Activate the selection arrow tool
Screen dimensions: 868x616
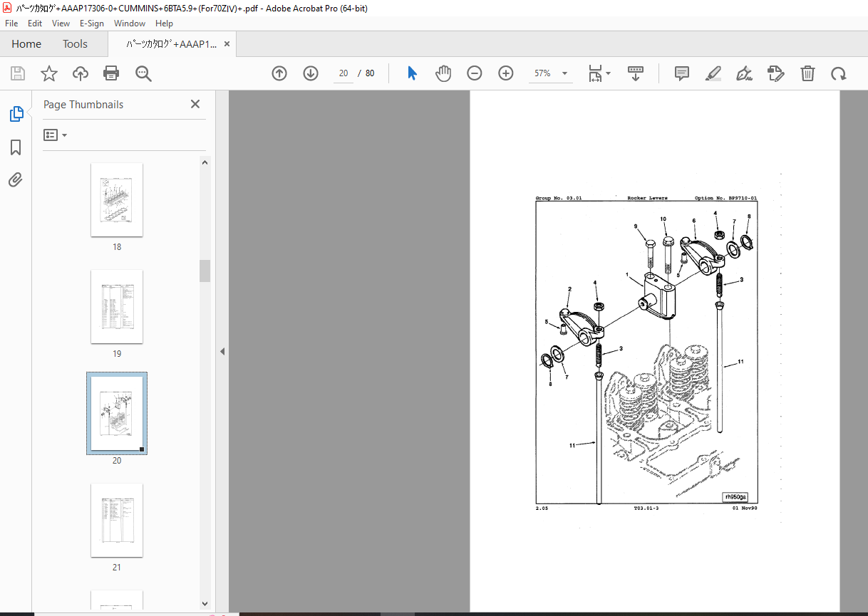412,73
